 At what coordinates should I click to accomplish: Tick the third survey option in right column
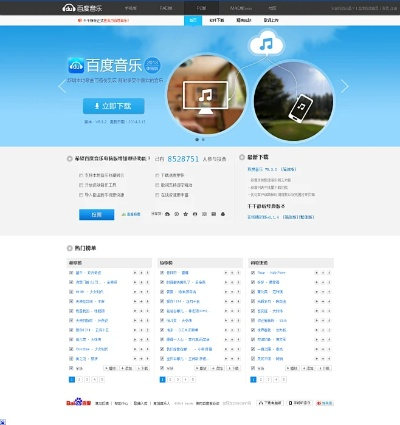pos(157,195)
